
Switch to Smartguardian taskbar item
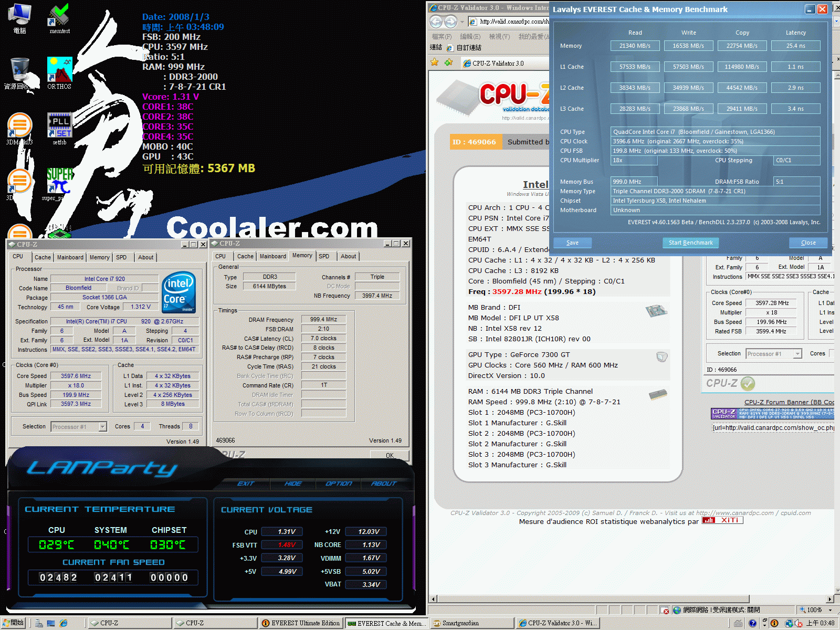(x=472, y=623)
